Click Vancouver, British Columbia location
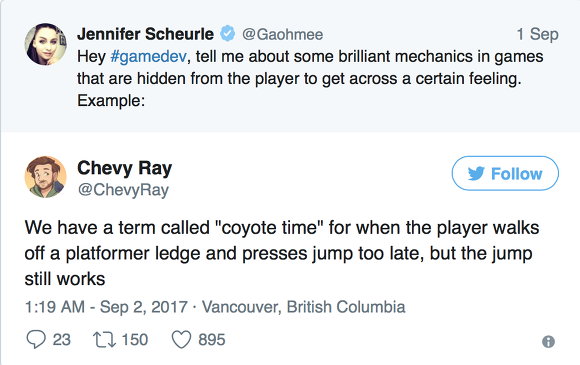Screen dimensions: 580x365 coord(303,307)
